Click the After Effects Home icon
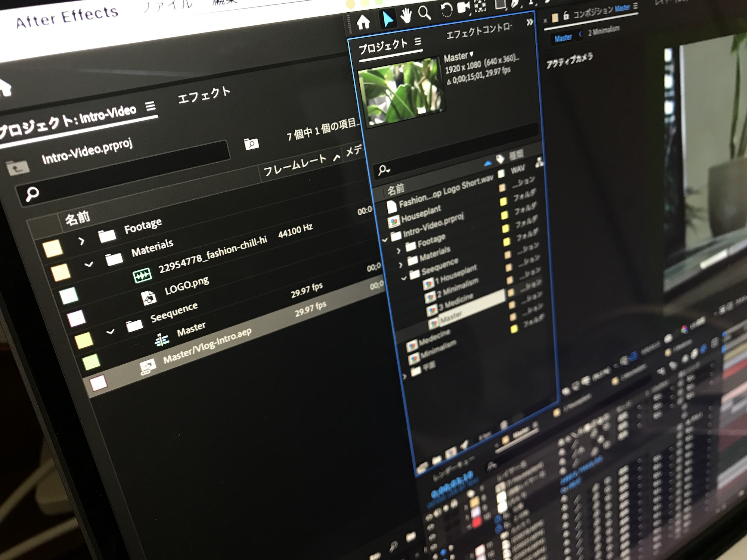The image size is (747, 560). (x=363, y=22)
